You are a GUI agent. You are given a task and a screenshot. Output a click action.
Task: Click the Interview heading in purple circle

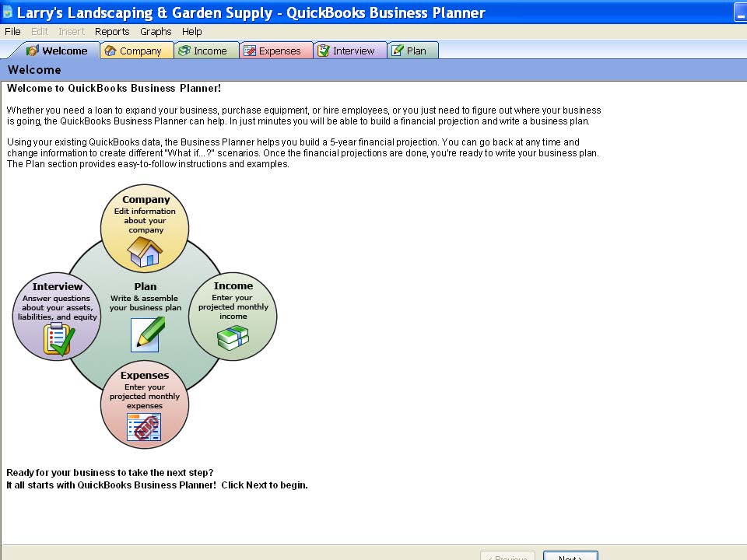(x=57, y=287)
